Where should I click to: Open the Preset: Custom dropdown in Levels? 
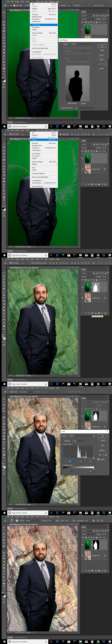(x=80, y=436)
